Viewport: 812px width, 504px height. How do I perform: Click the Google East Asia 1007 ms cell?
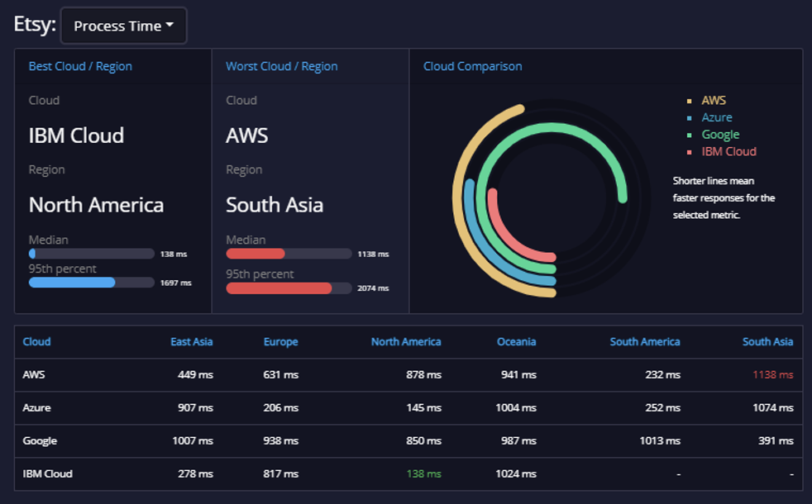point(193,441)
